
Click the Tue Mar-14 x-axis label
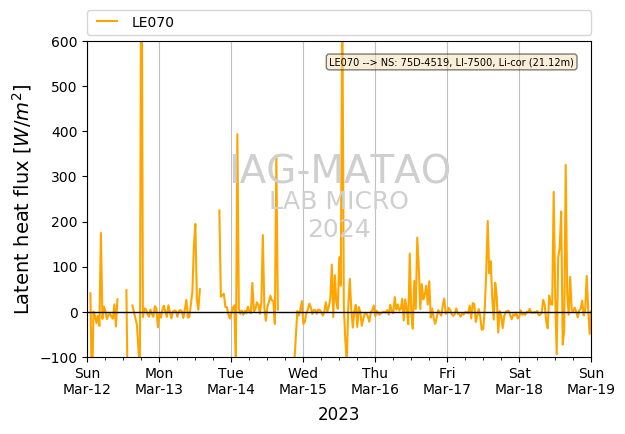pyautogui.click(x=231, y=381)
